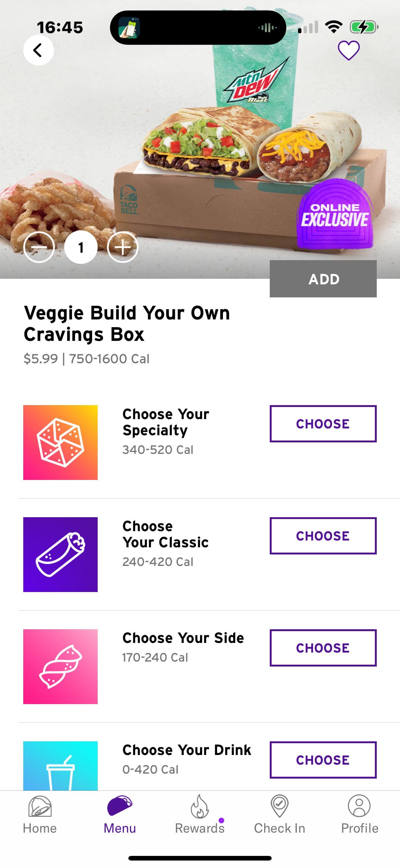This screenshot has height=868, width=400.
Task: Tap the cinnamon twist side icon
Action: [60, 666]
